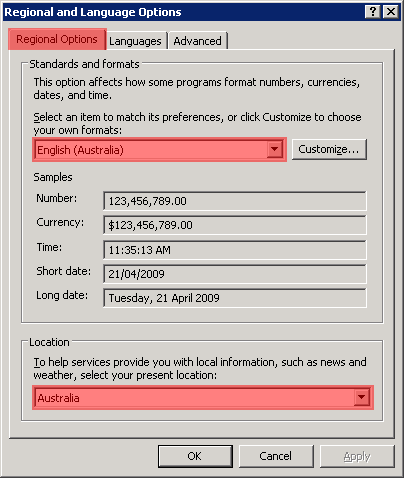The height and width of the screenshot is (478, 404).
Task: Click the Currency sample field
Action: coord(235,225)
